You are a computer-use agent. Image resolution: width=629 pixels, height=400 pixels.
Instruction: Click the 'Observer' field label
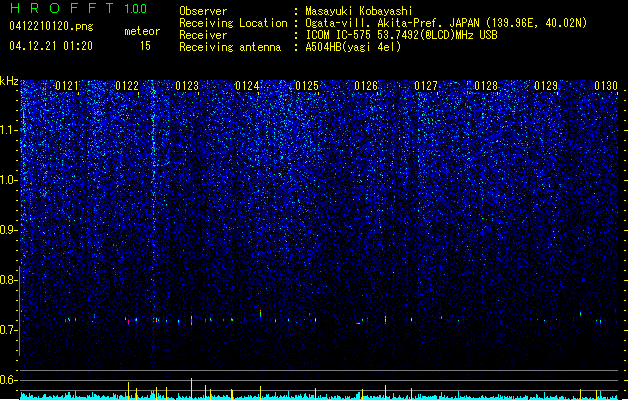[x=203, y=11]
